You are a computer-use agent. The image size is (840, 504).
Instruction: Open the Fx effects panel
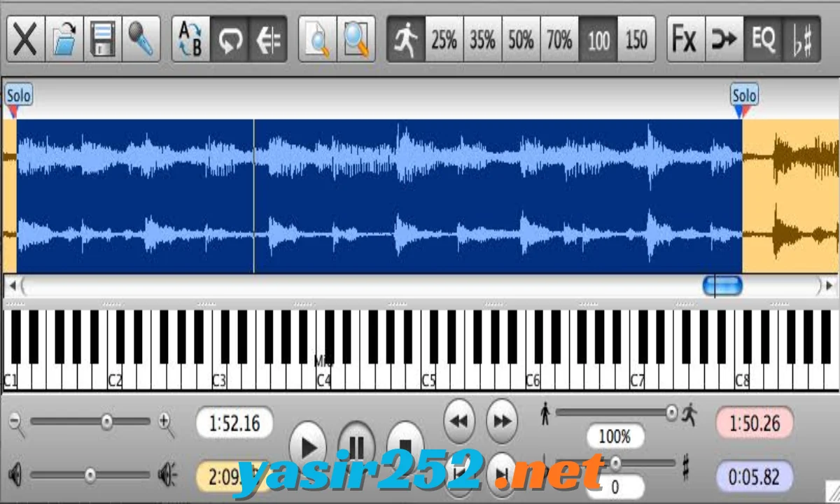click(x=686, y=40)
